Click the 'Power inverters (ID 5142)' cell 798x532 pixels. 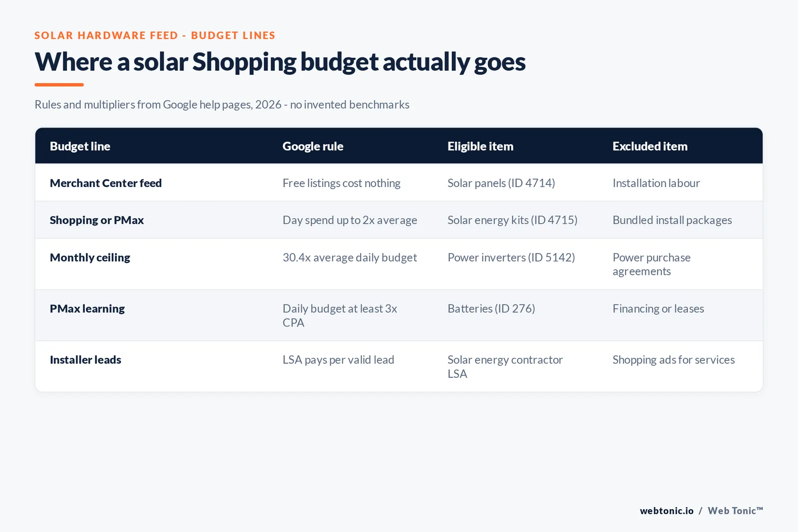[x=511, y=257]
